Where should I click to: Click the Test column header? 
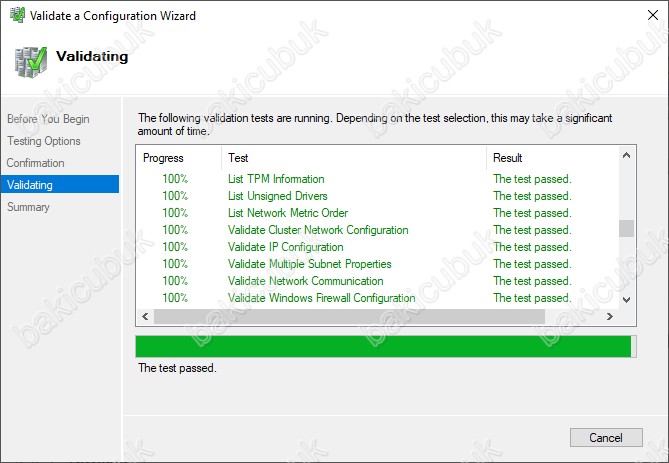pos(354,158)
